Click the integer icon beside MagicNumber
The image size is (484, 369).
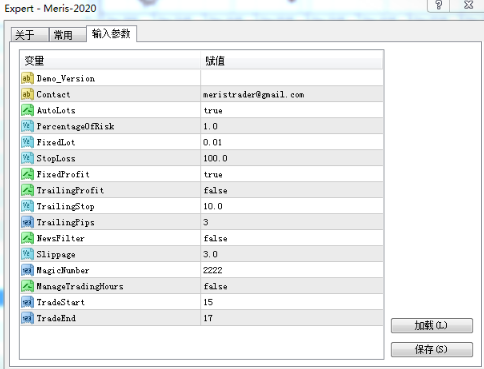[27, 270]
